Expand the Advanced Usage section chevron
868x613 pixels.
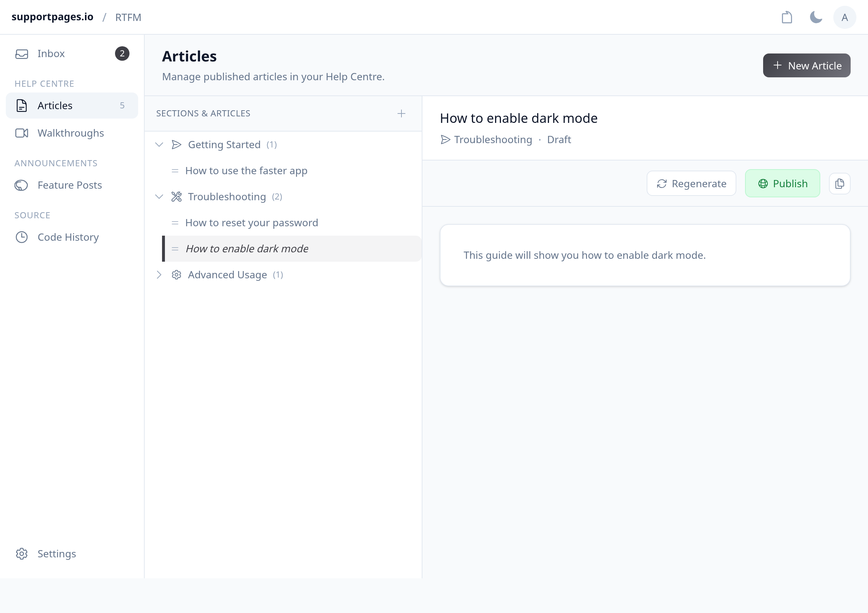point(159,275)
